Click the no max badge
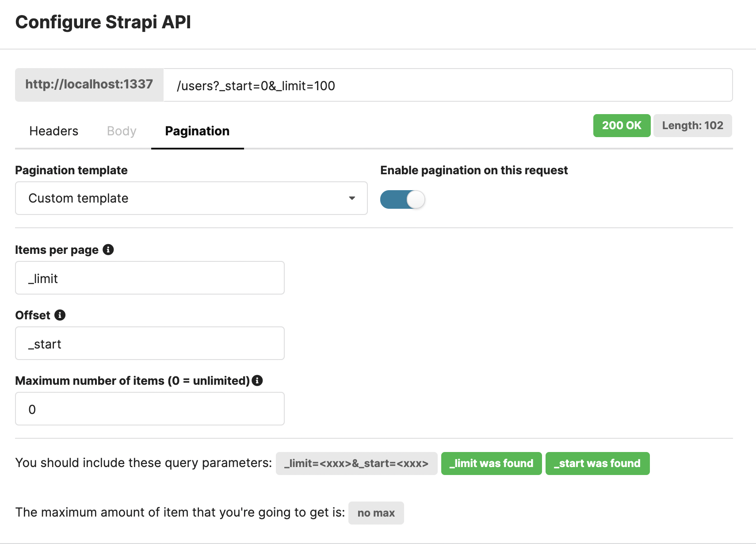Image resolution: width=756 pixels, height=544 pixels. [x=376, y=513]
